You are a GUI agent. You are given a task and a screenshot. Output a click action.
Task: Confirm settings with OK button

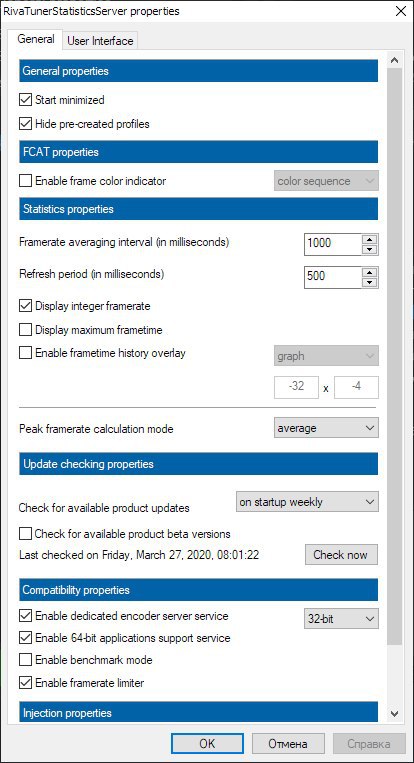point(207,744)
